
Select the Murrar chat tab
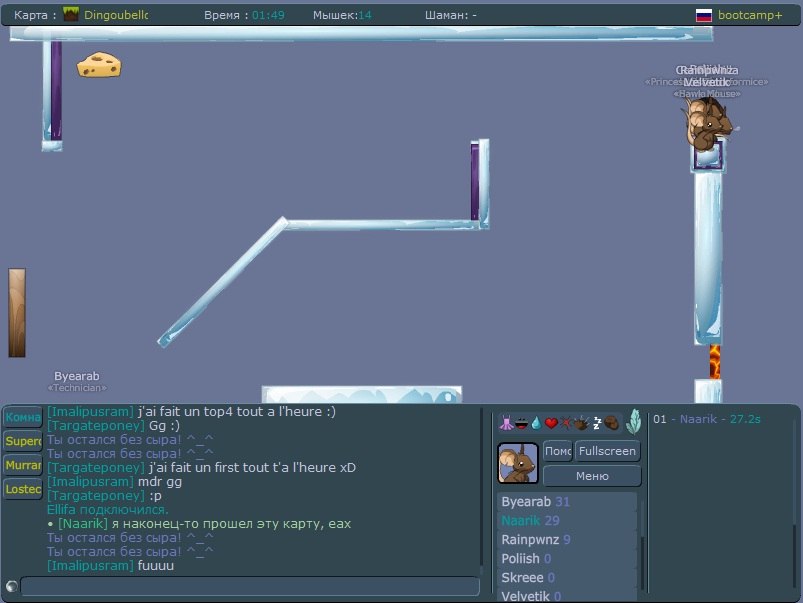pos(22,465)
